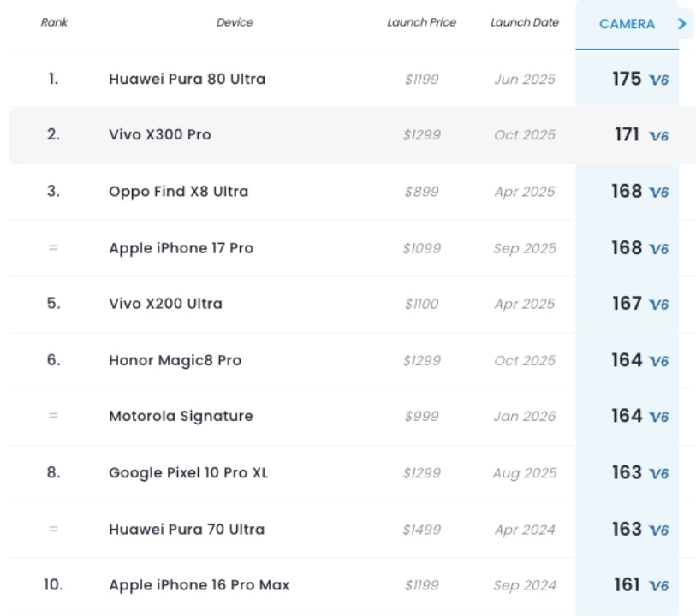Click the Rank column header
The width and height of the screenshot is (696, 616).
tap(54, 22)
